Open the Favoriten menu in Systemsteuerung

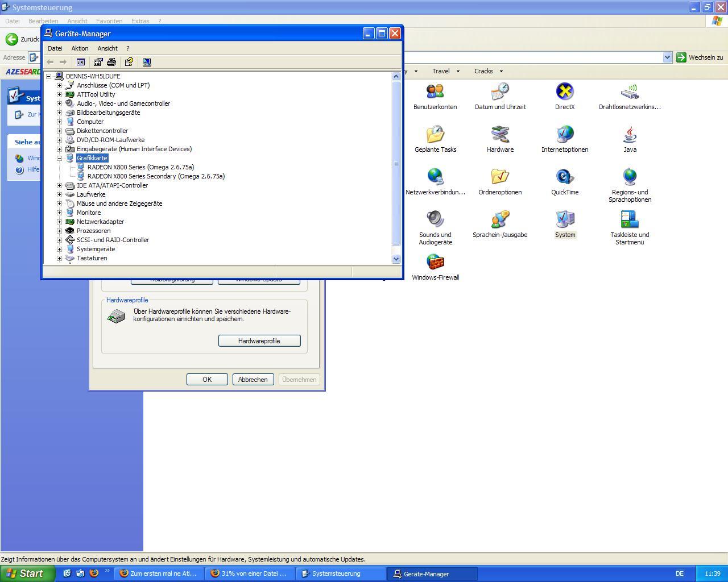tap(109, 21)
